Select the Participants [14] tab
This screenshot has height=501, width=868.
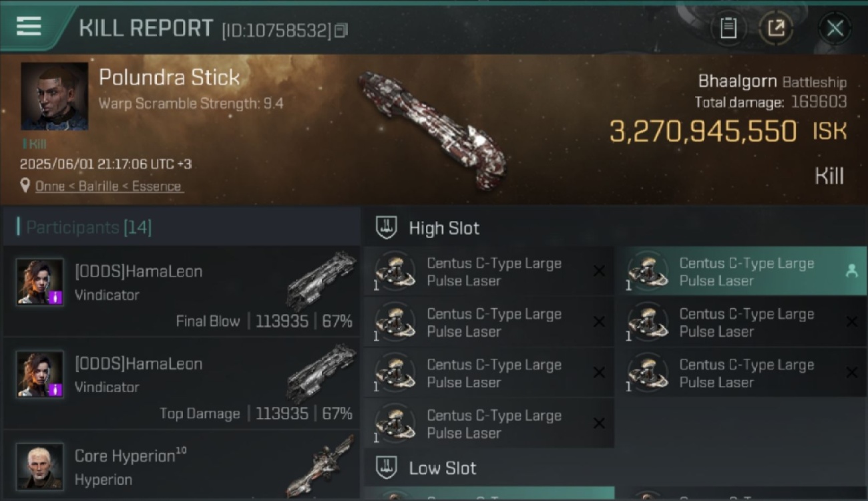pos(88,227)
